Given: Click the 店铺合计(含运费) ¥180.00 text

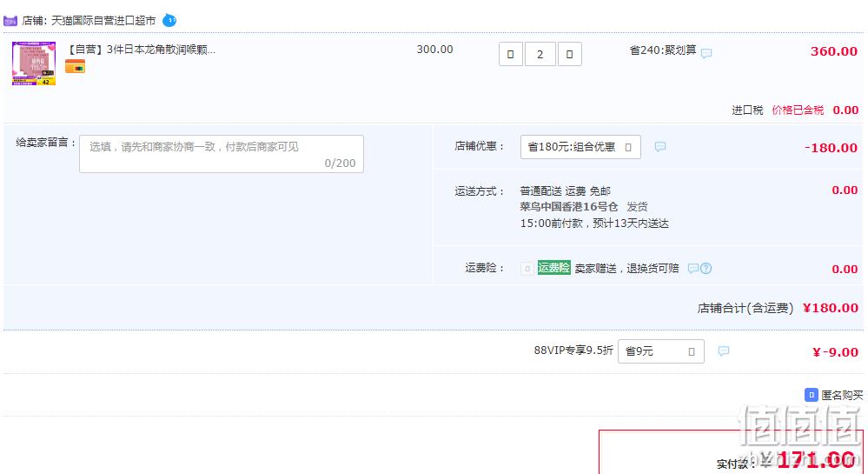Looking at the screenshot, I should (778, 308).
